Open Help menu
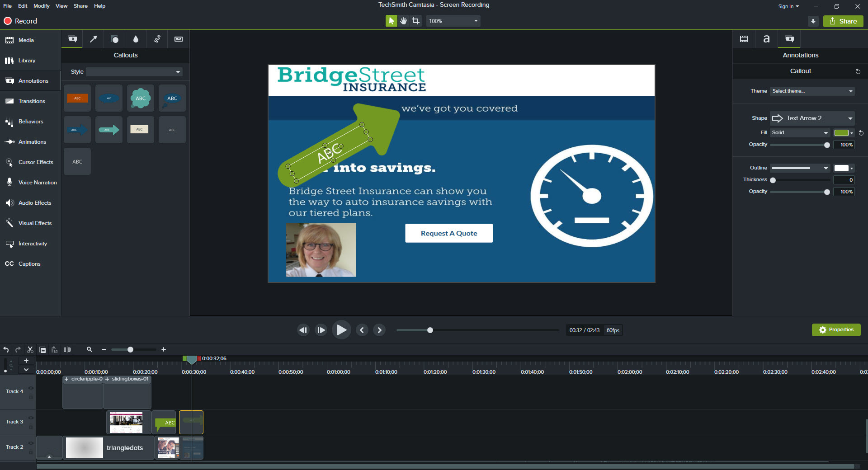The width and height of the screenshot is (868, 470). pos(99,6)
